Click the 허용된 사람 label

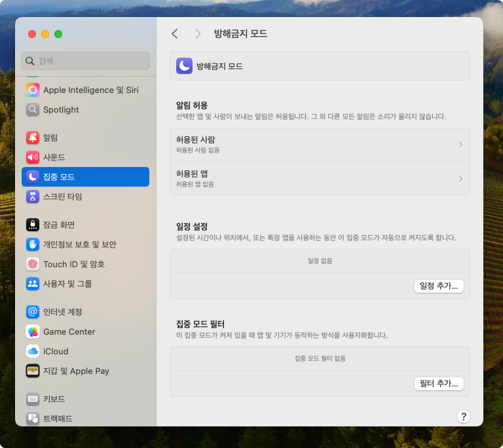(195, 140)
